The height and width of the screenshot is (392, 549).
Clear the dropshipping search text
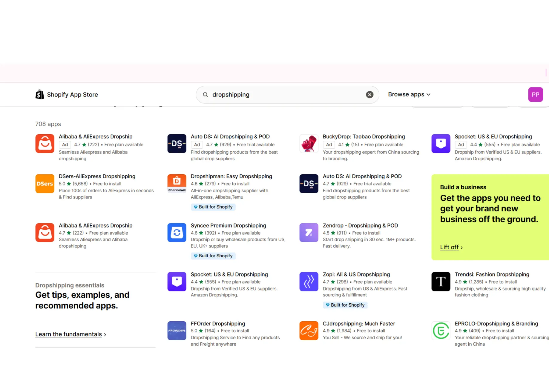click(369, 95)
